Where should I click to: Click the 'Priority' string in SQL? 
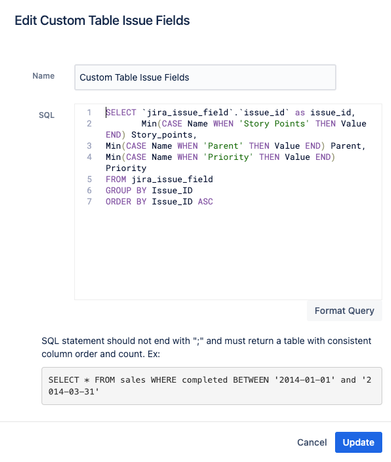[x=228, y=157]
